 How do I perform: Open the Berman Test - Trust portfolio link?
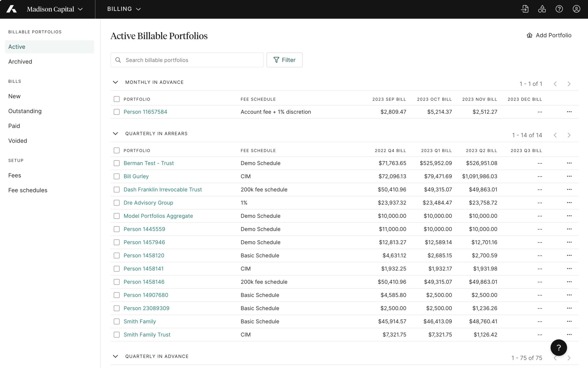pyautogui.click(x=149, y=163)
